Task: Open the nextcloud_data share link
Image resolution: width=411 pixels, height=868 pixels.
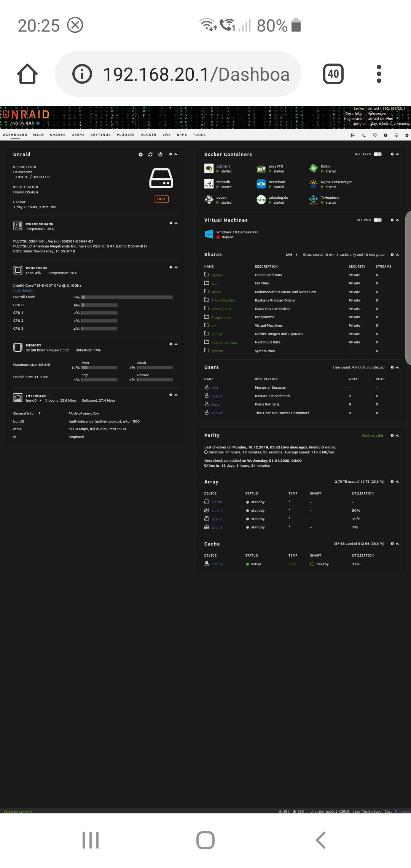Action: point(224,343)
